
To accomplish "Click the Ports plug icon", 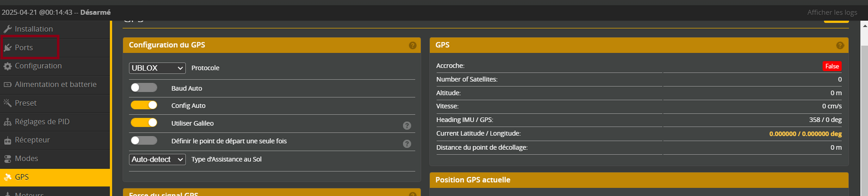I will click(x=7, y=48).
